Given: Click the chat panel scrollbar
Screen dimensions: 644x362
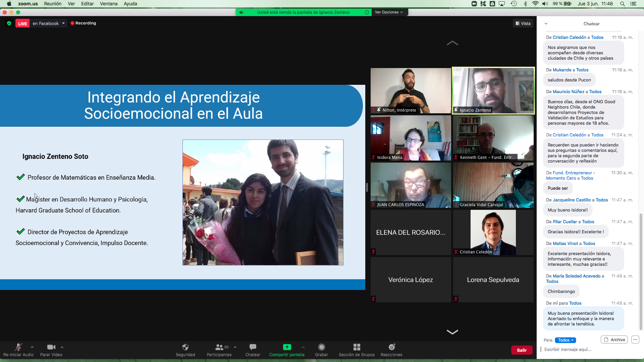Looking at the screenshot, I should (641, 271).
